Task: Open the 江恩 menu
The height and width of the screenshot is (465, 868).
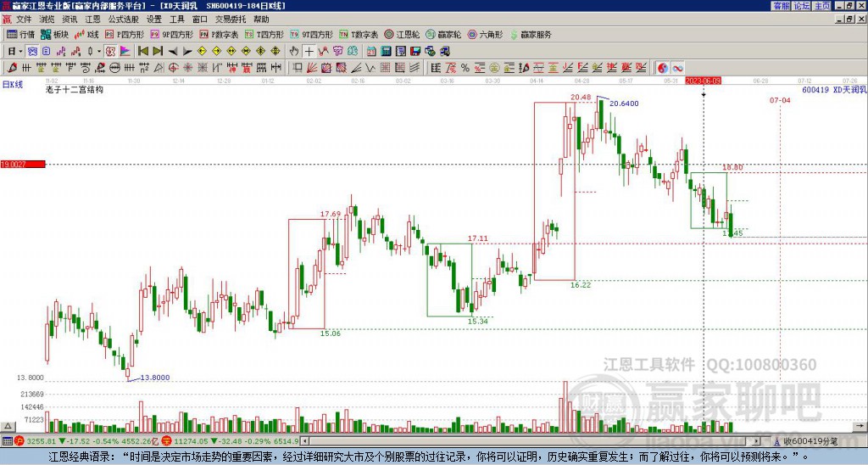Action: click(92, 20)
